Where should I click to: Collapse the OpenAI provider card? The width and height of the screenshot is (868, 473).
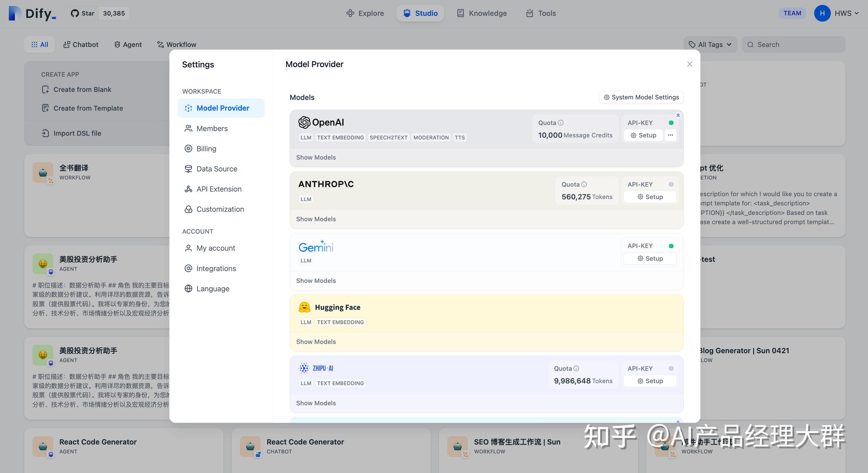click(678, 115)
